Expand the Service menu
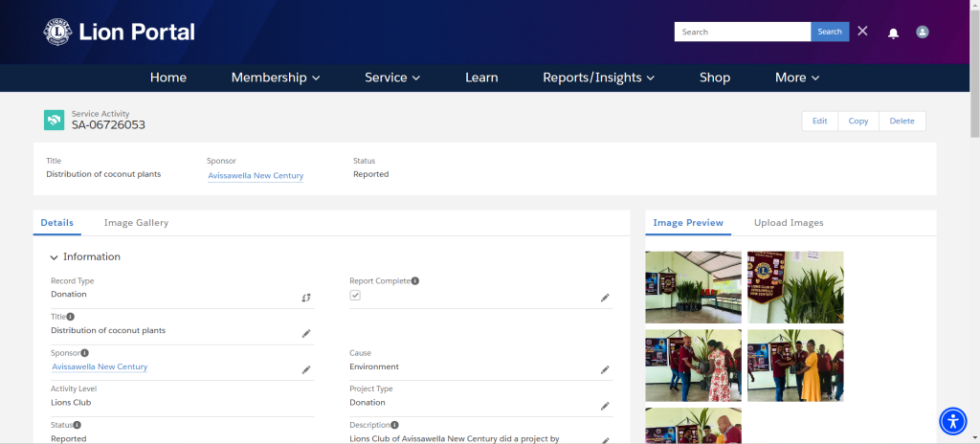 point(392,78)
